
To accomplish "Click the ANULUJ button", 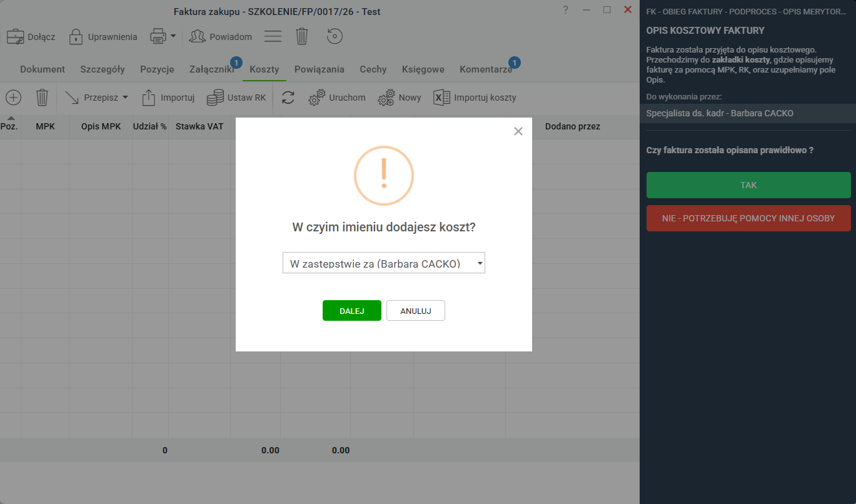I will point(416,311).
